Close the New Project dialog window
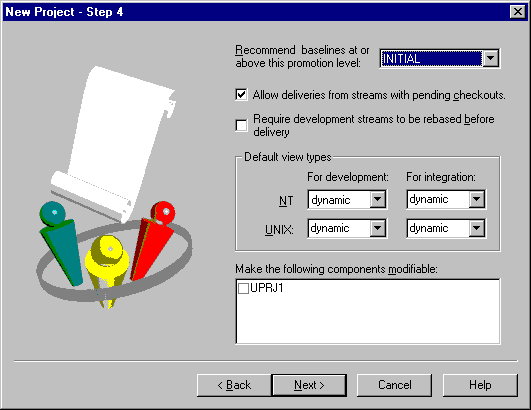Viewport: 531px width, 410px height. [518, 12]
